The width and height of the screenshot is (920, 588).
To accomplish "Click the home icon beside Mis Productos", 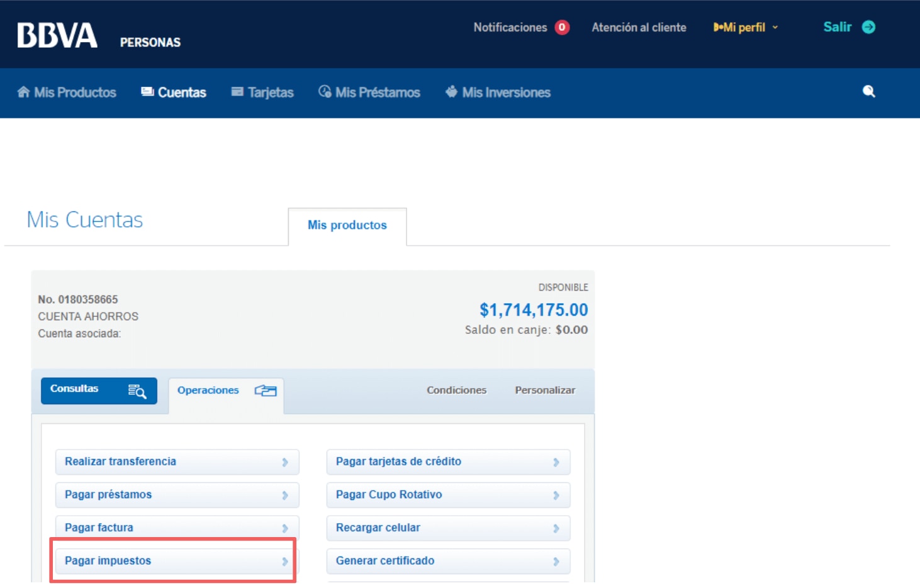I will (x=23, y=92).
